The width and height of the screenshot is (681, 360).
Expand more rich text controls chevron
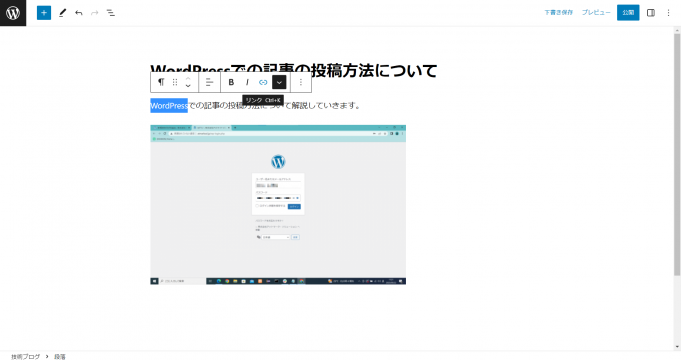point(279,82)
